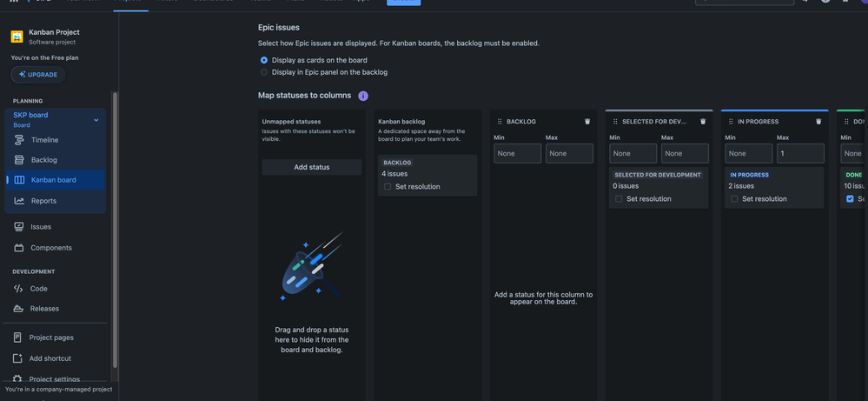Check Set resolution for SELECTED FOR DEVELOPMENT

(x=619, y=199)
